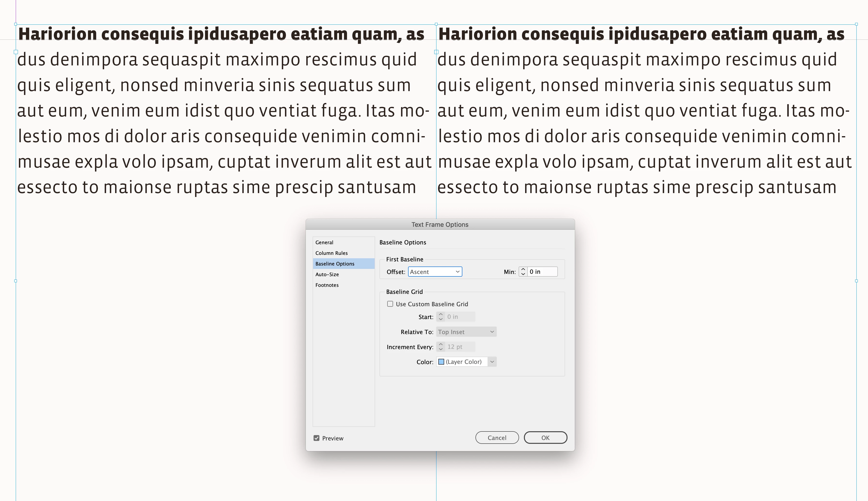Open the Relative To dropdown
Viewport: 868px width, 501px height.
coord(466,332)
